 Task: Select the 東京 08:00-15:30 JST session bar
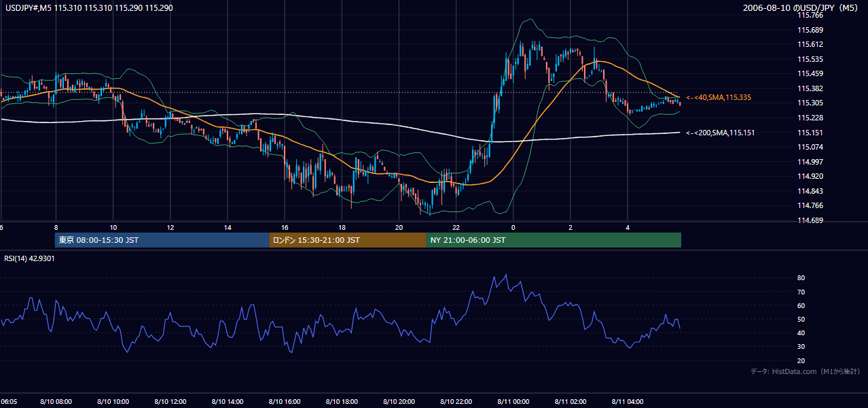pyautogui.click(x=162, y=240)
